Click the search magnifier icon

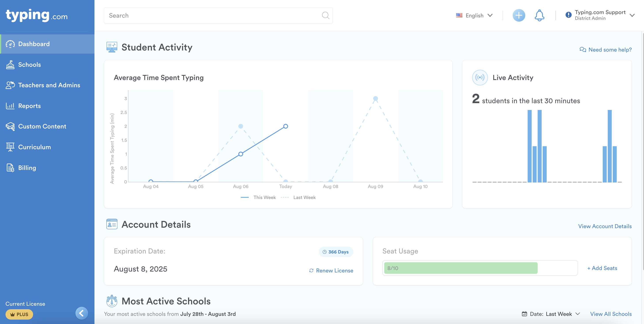325,15
